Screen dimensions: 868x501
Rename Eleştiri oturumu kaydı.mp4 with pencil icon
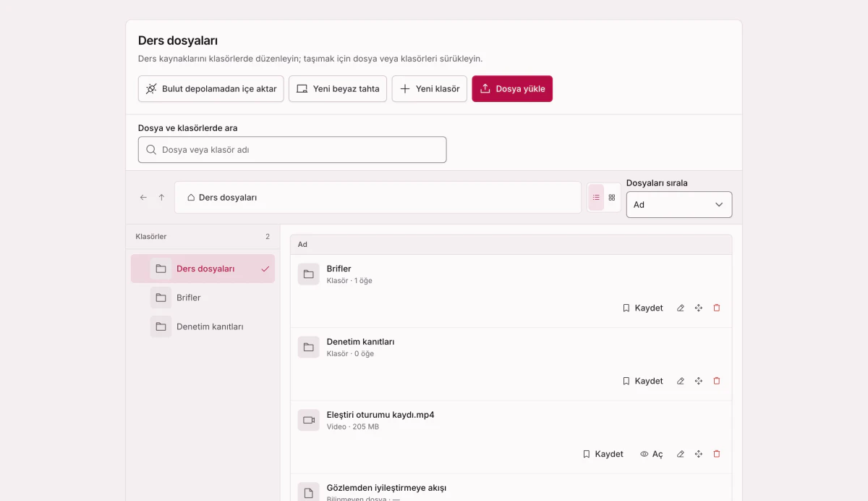click(681, 454)
